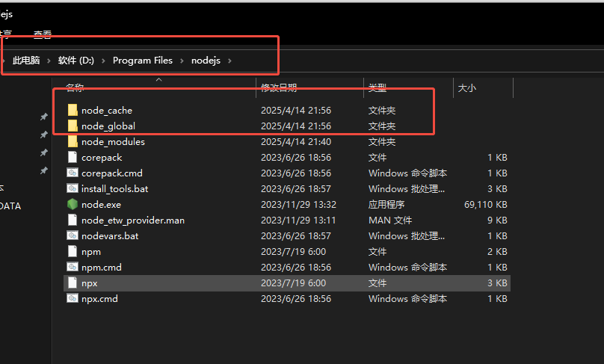Go to 软件 (D:) in the breadcrumb
The width and height of the screenshot is (604, 364).
tap(76, 61)
